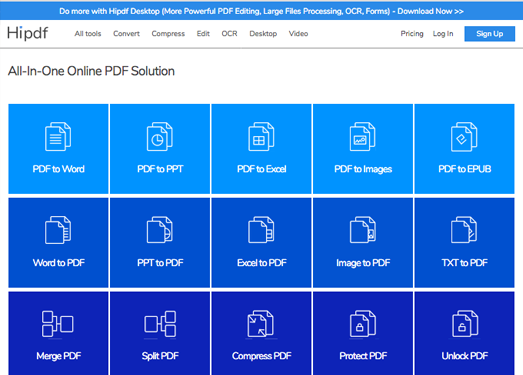Open the Image to PDF icon
Screen dimensions: 523x375
pos(363,230)
